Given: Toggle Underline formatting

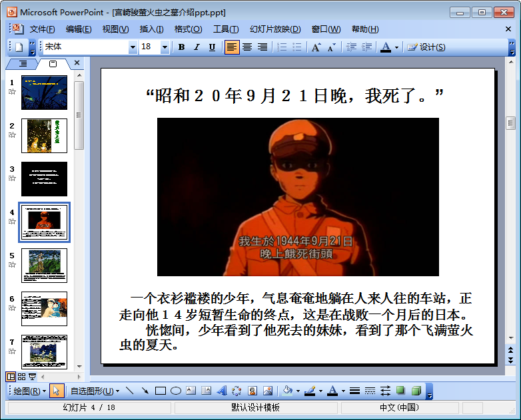Looking at the screenshot, I should 212,47.
